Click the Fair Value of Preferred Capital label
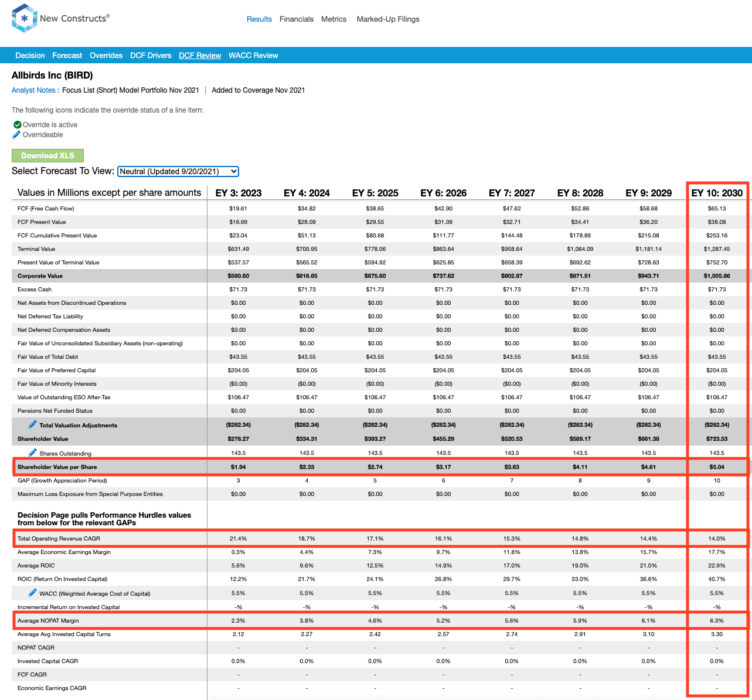 (56, 371)
